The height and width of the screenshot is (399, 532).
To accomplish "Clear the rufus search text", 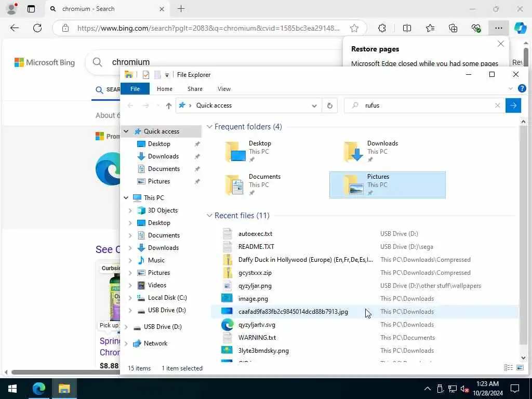I will tap(497, 105).
